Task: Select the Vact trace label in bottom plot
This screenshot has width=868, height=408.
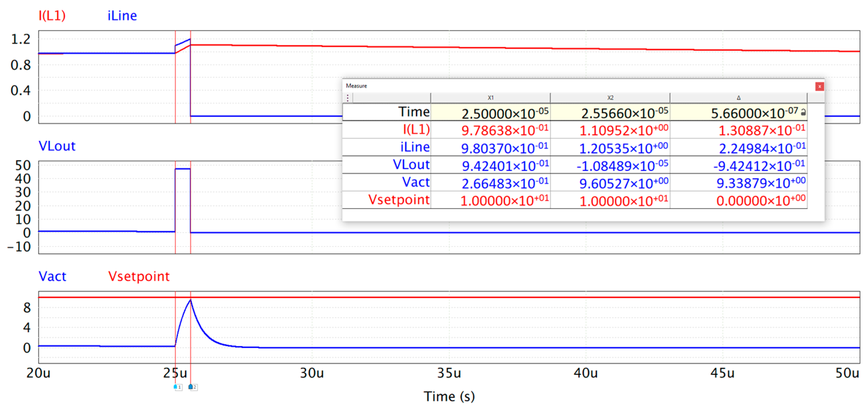Action: (52, 277)
